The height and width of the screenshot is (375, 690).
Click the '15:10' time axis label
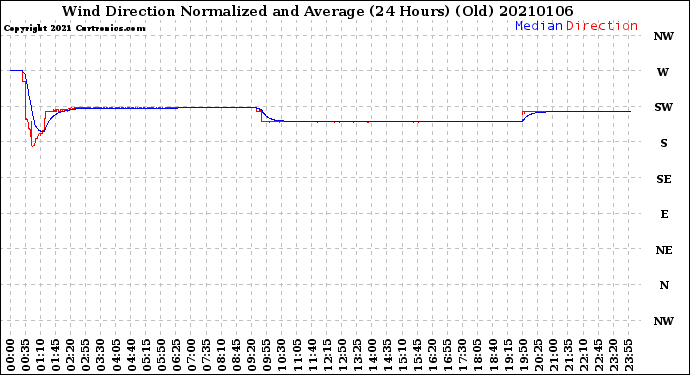tap(402, 355)
